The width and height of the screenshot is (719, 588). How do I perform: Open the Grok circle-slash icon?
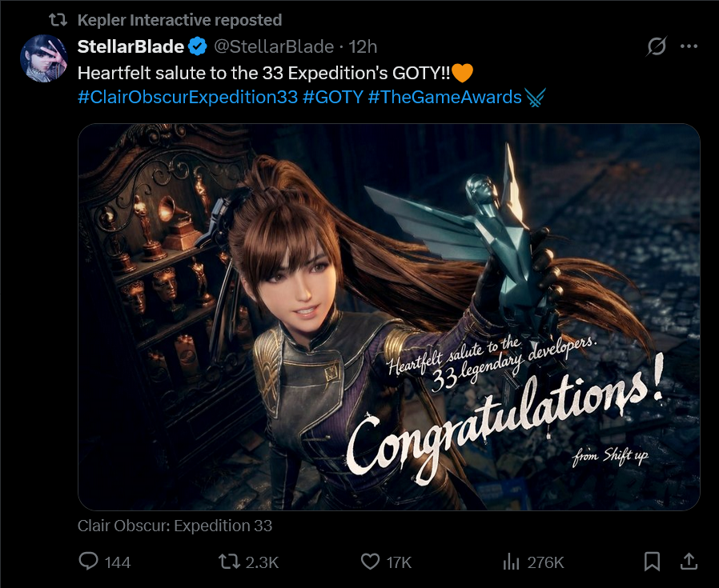pos(657,47)
